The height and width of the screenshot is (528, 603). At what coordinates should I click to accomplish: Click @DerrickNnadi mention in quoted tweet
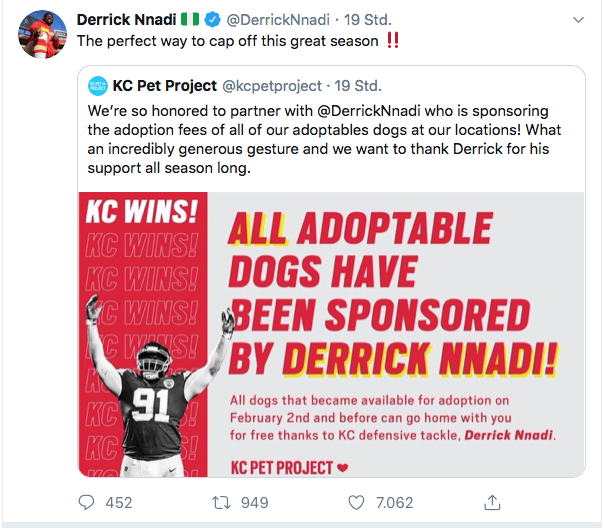pyautogui.click(x=369, y=111)
